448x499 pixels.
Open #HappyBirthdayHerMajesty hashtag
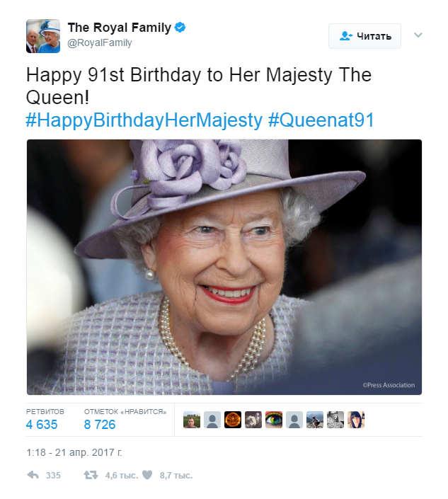tap(144, 120)
